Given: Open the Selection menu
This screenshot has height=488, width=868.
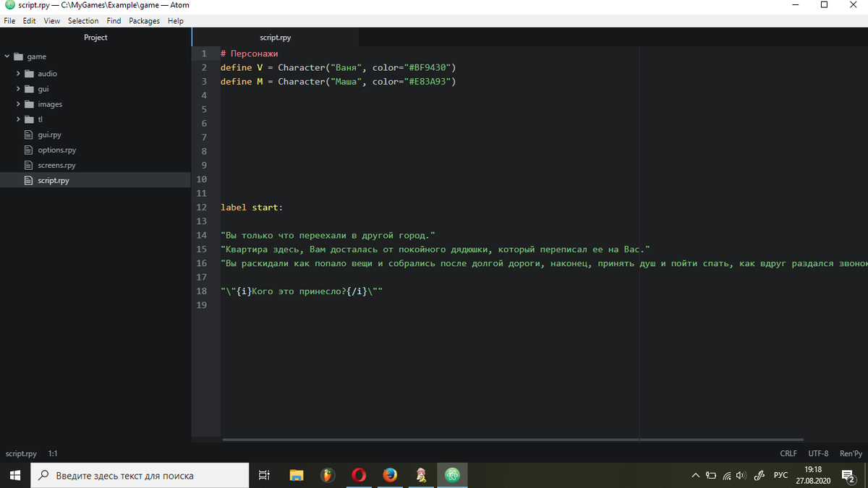Looking at the screenshot, I should tap(83, 21).
